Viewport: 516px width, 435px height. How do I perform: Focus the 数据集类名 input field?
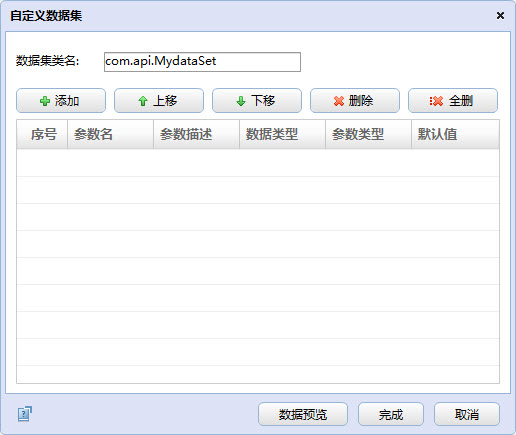point(202,62)
